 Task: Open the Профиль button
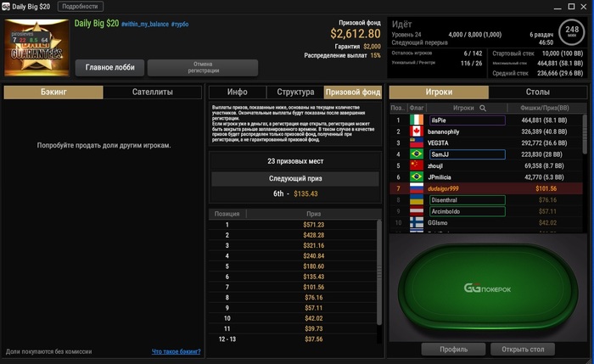453,350
